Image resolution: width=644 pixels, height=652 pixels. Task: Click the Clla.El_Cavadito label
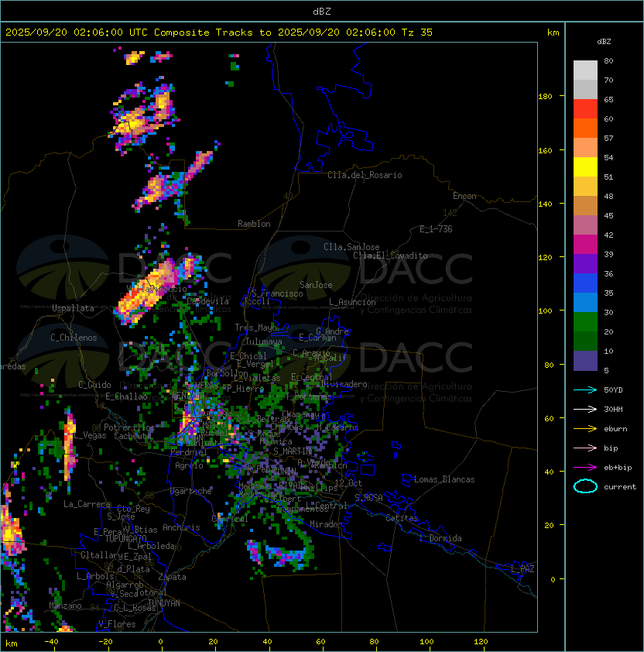pos(390,256)
